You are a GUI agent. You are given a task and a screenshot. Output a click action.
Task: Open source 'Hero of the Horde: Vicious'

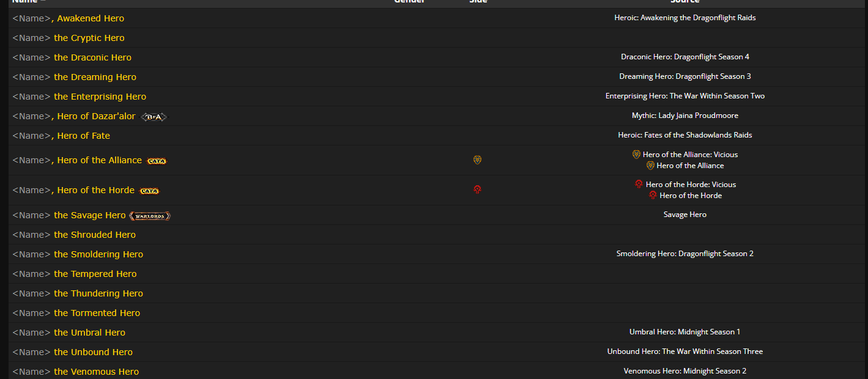pos(691,185)
